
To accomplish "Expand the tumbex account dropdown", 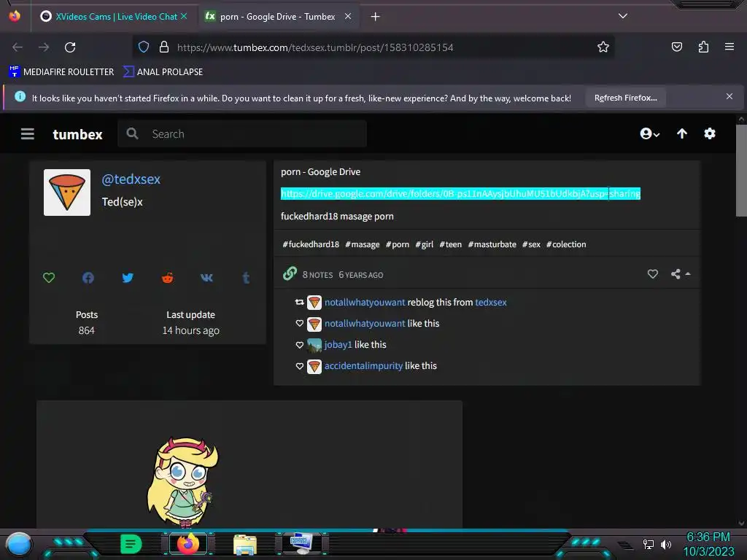I will (650, 134).
